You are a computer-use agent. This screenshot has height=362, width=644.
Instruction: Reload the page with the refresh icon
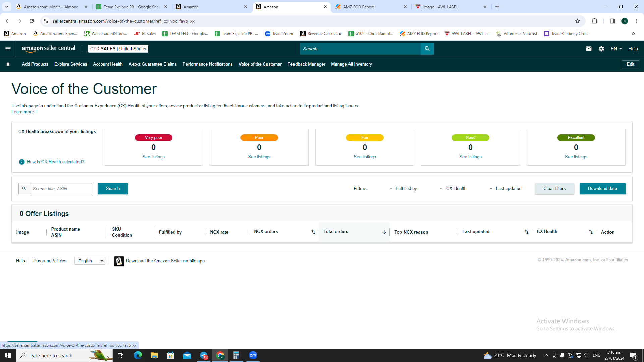tap(32, 21)
